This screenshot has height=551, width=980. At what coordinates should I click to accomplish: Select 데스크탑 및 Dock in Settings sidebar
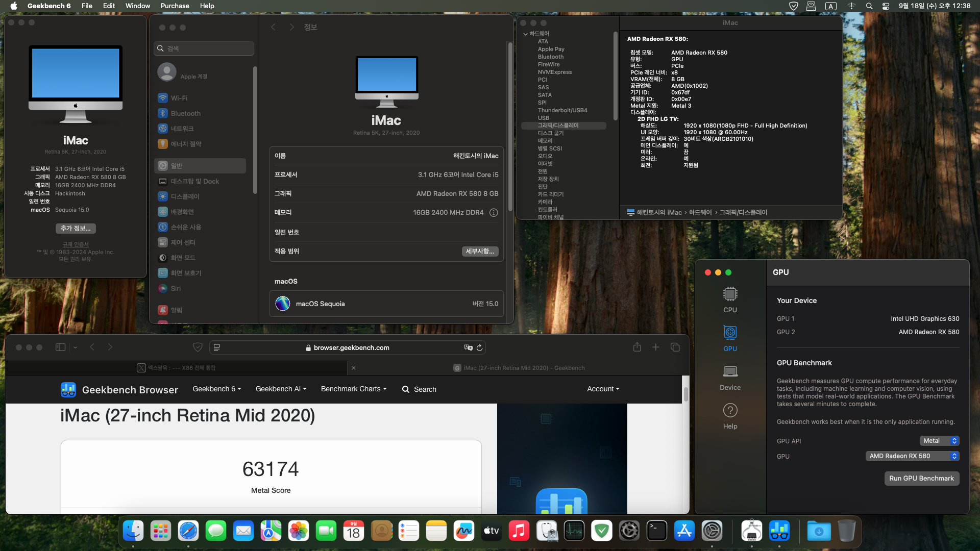pyautogui.click(x=200, y=181)
